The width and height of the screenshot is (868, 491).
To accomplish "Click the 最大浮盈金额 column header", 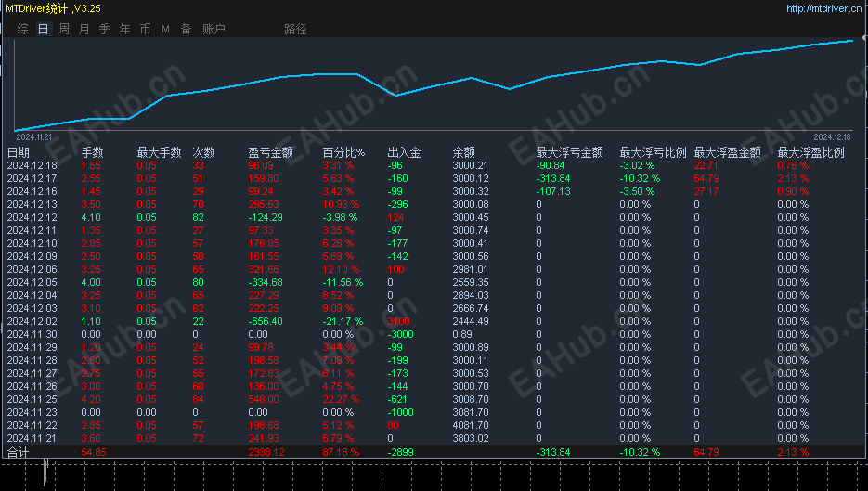I will (728, 152).
